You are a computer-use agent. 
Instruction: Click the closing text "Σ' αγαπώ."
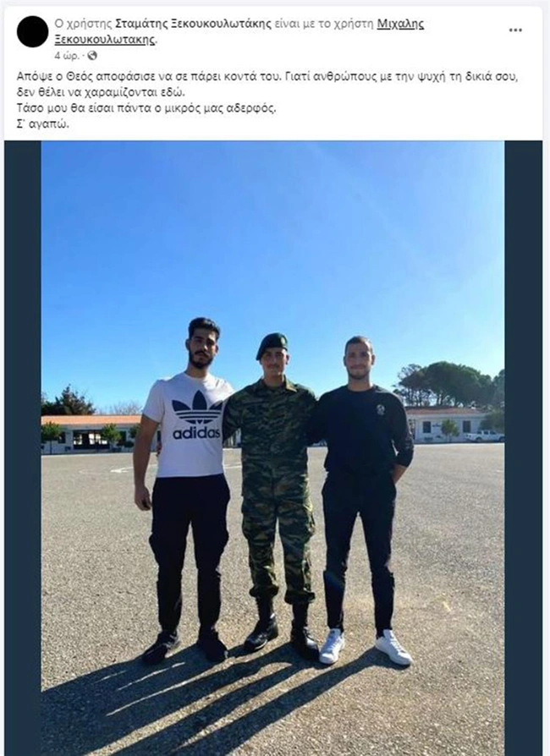coord(43,124)
